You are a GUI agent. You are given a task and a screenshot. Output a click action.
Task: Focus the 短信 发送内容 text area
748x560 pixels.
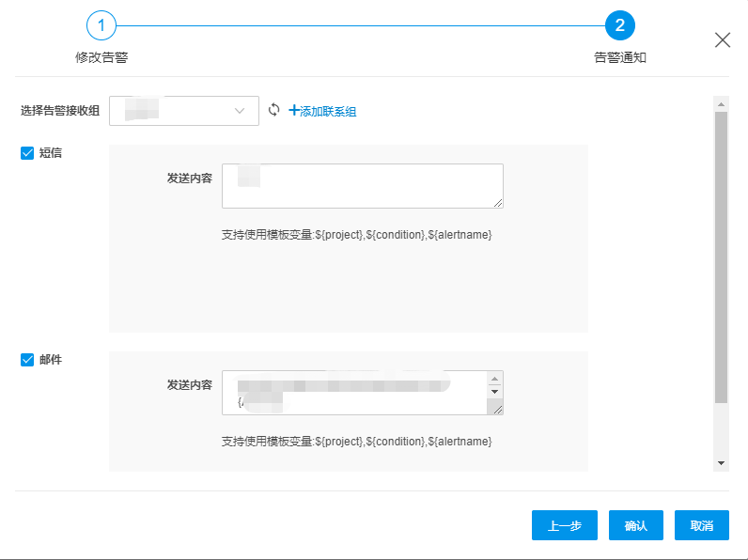[x=363, y=186]
